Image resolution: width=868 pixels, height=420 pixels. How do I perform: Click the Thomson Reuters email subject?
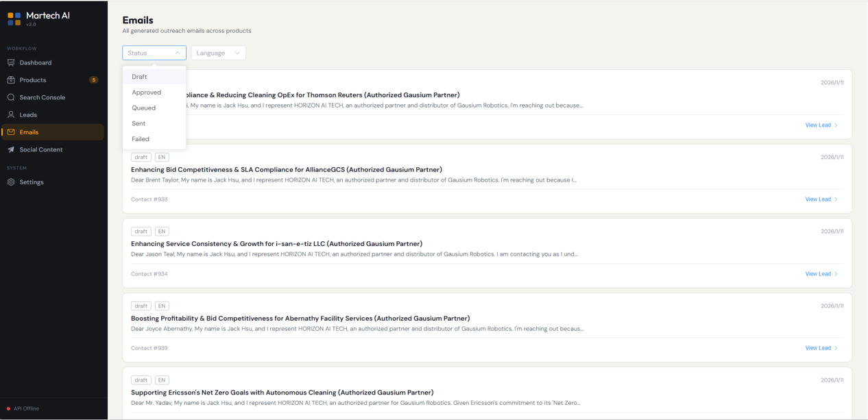click(x=323, y=95)
